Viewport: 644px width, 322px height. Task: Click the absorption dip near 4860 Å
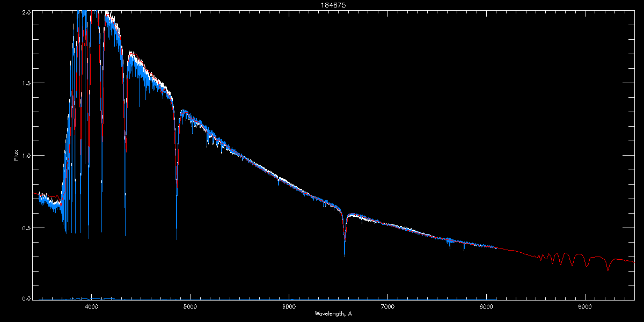177,172
